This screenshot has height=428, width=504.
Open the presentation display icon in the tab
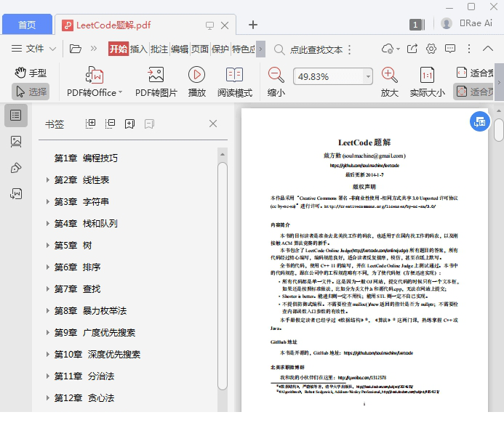point(209,25)
